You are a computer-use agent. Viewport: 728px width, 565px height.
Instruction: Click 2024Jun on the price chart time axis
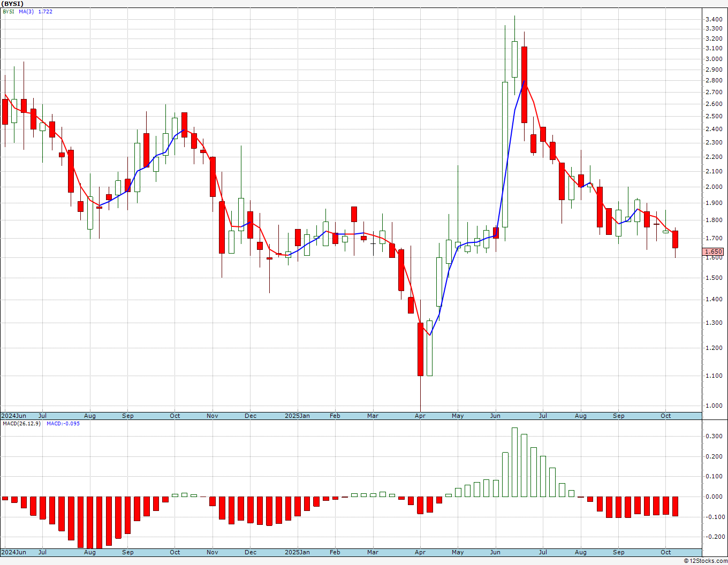(13, 416)
